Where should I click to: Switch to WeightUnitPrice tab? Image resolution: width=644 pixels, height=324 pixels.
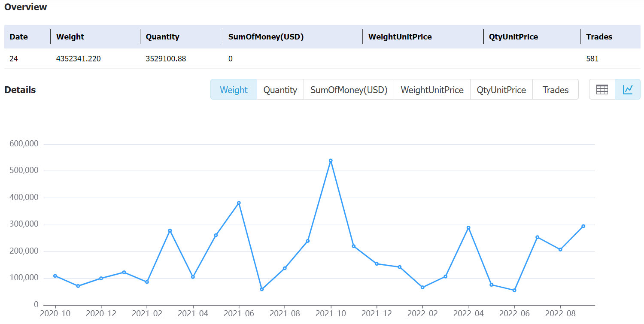[x=432, y=90]
